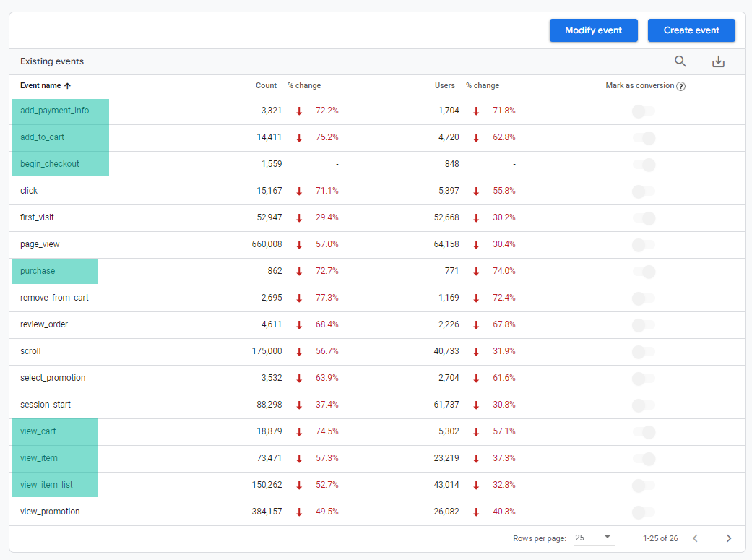Image resolution: width=752 pixels, height=560 pixels.
Task: Click view_cart event name
Action: [38, 431]
